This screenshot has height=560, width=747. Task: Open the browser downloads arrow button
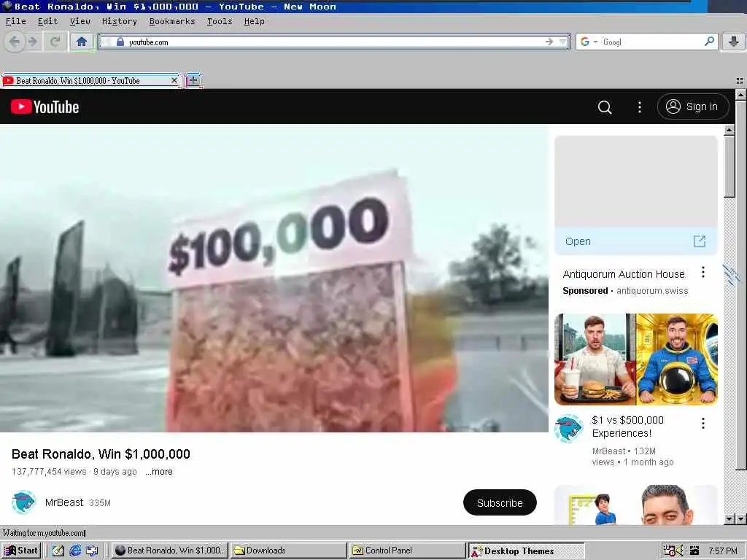[734, 42]
